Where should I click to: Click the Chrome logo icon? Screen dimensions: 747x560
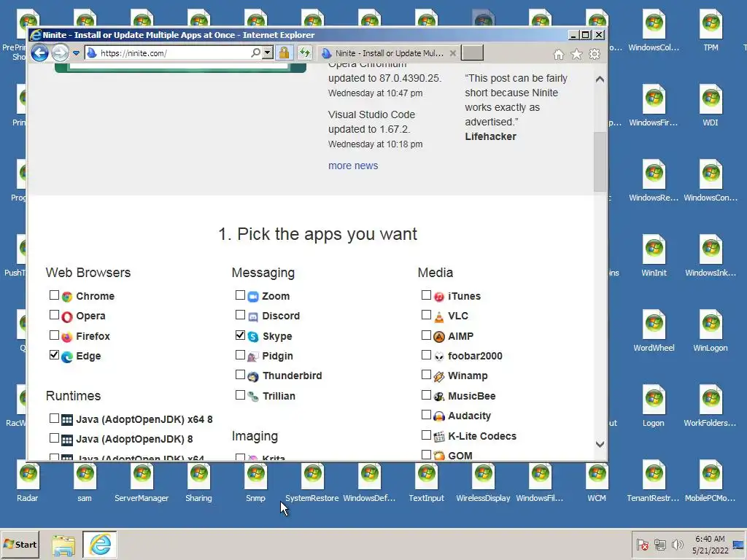click(x=67, y=297)
